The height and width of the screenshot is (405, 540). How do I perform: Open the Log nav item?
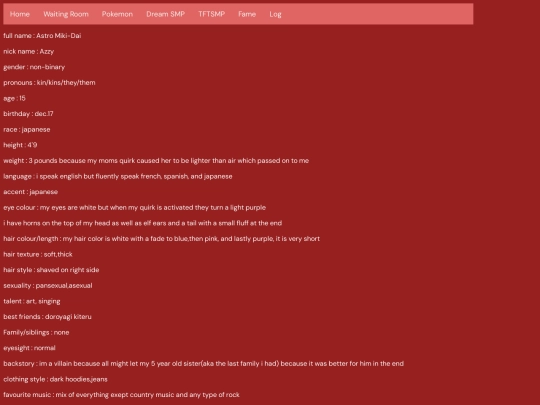275,14
